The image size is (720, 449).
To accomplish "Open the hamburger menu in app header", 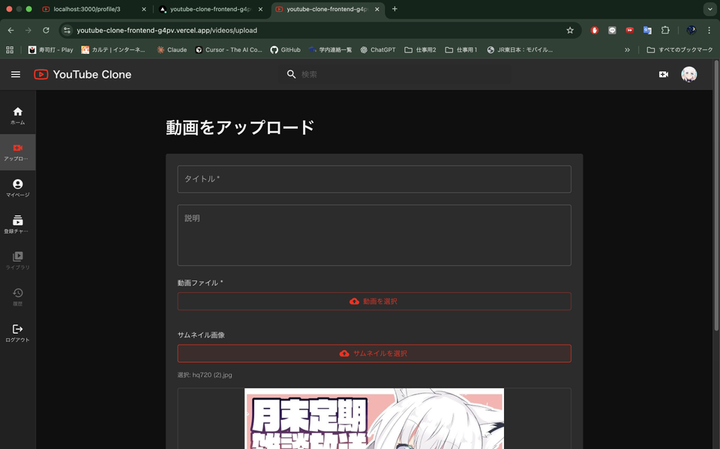I will (16, 74).
